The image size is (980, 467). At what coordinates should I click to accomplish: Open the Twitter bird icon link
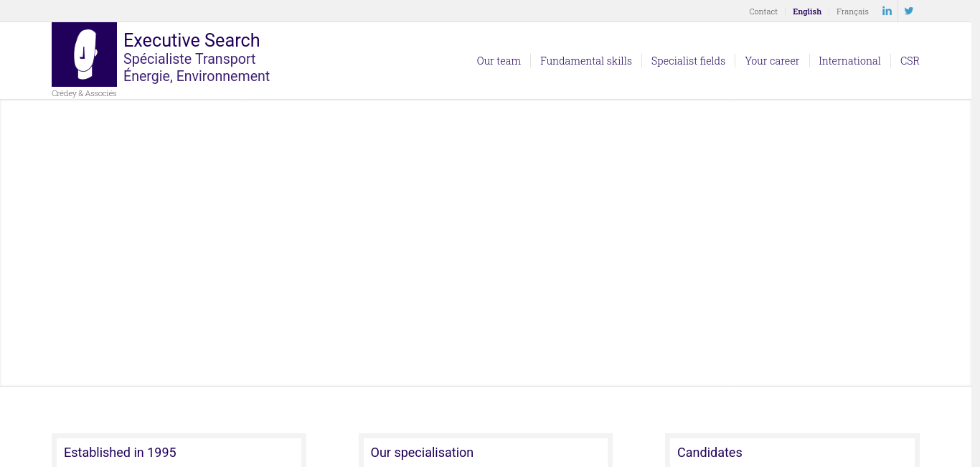point(909,11)
